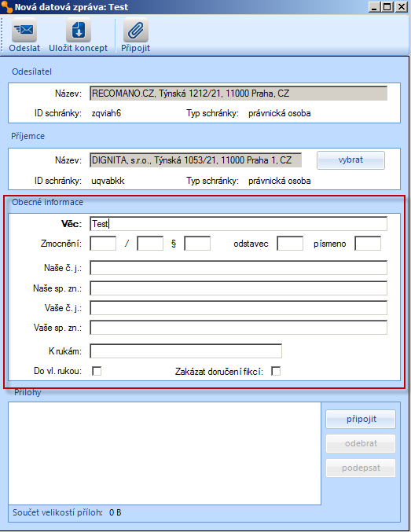Click the odstavec input box

290,244
